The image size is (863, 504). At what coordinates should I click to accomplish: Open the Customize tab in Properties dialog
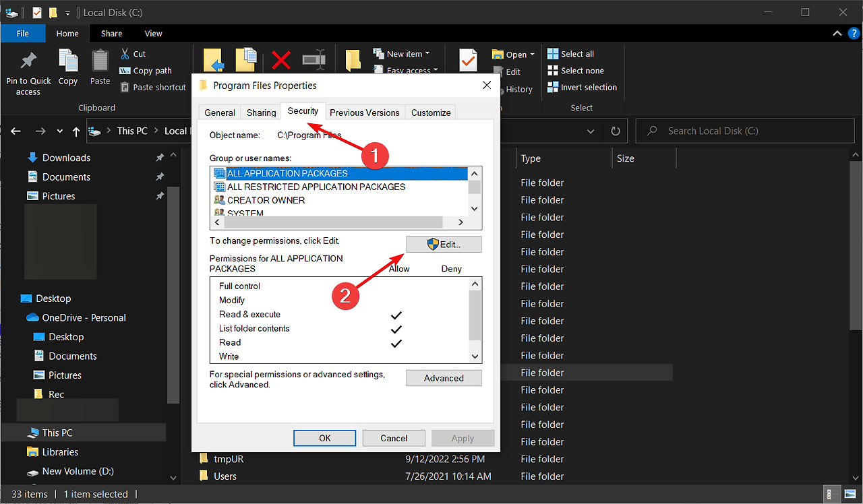coord(431,113)
